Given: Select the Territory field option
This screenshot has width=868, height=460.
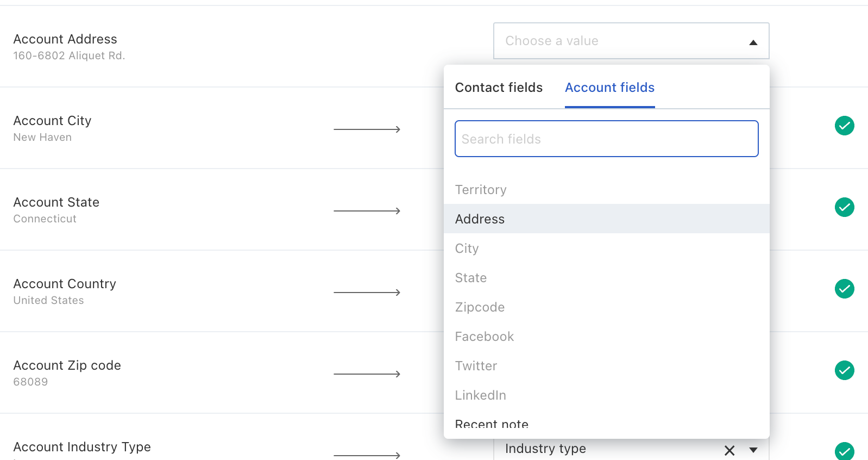Looking at the screenshot, I should coord(481,190).
